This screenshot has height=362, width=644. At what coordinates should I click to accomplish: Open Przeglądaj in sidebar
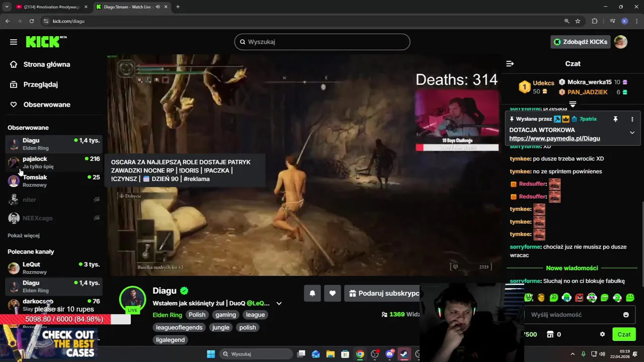[34, 84]
